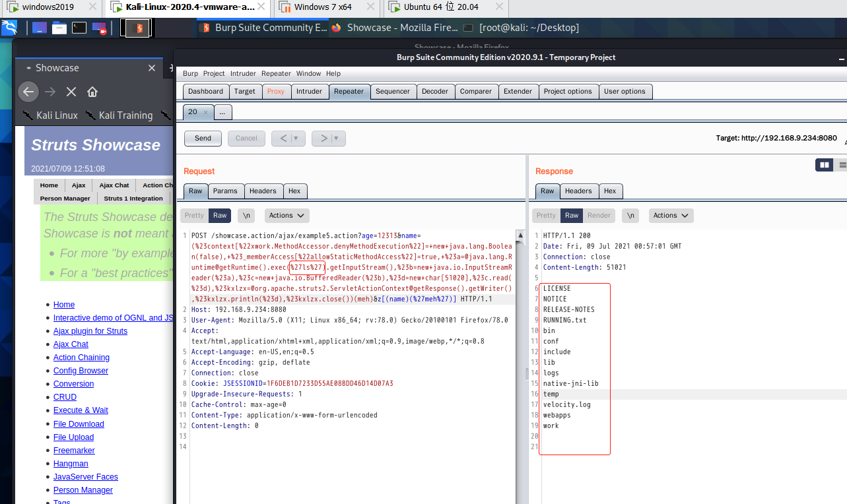Image resolution: width=847 pixels, height=504 pixels.
Task: Open the Project options tab
Action: 568,91
